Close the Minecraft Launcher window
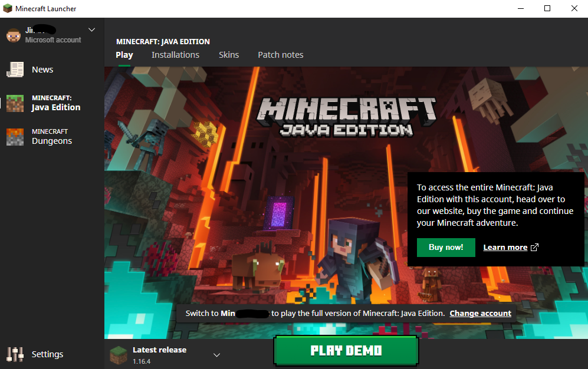Viewport: 588px width, 369px height. [574, 8]
